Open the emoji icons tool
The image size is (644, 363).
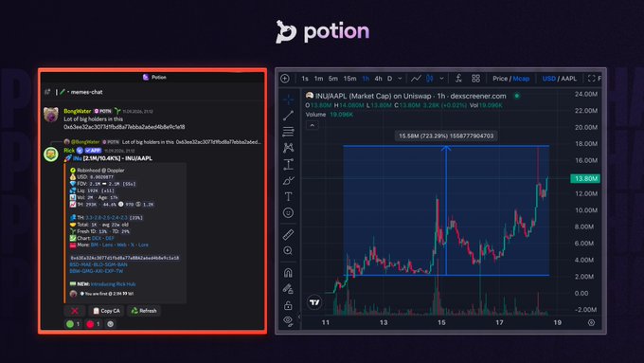(x=288, y=213)
